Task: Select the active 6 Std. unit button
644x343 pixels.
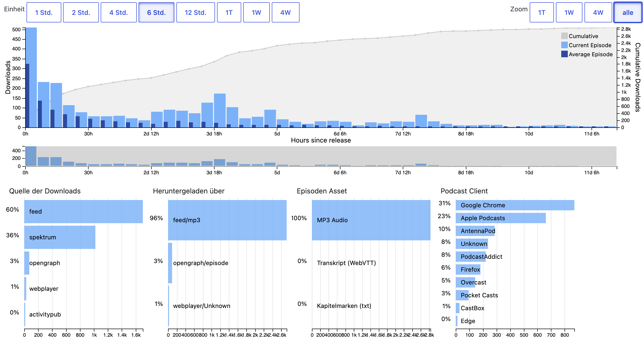Action: pos(156,12)
